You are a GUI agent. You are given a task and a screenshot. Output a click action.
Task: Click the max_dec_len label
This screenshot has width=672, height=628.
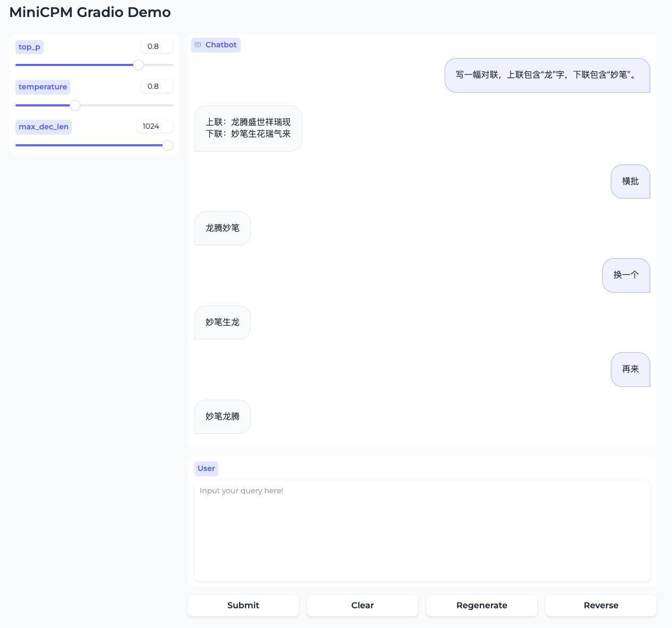click(44, 127)
